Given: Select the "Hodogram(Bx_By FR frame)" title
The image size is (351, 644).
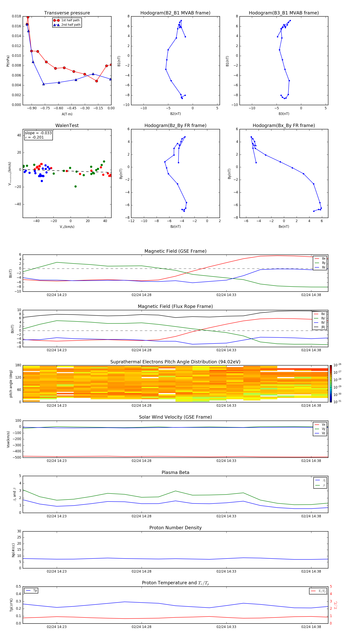Looking at the screenshot, I should coord(284,125).
